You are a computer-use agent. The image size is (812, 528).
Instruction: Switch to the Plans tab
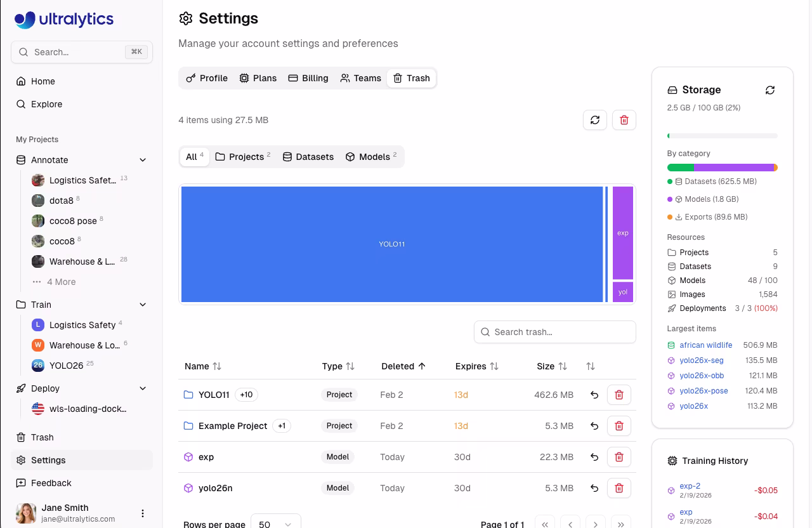(258, 78)
